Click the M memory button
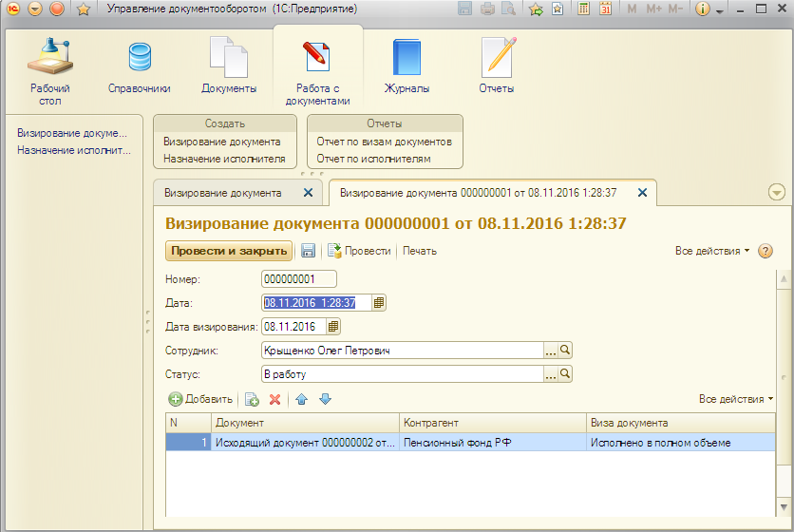794x532 pixels. click(632, 9)
